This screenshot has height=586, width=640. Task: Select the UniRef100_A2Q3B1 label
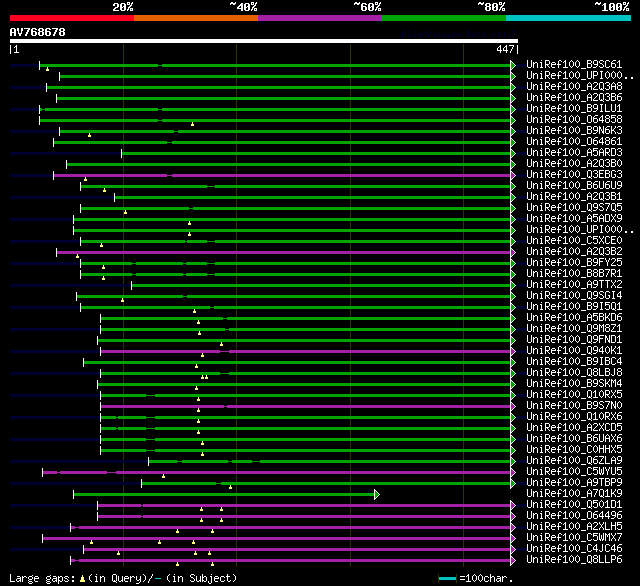coord(574,197)
